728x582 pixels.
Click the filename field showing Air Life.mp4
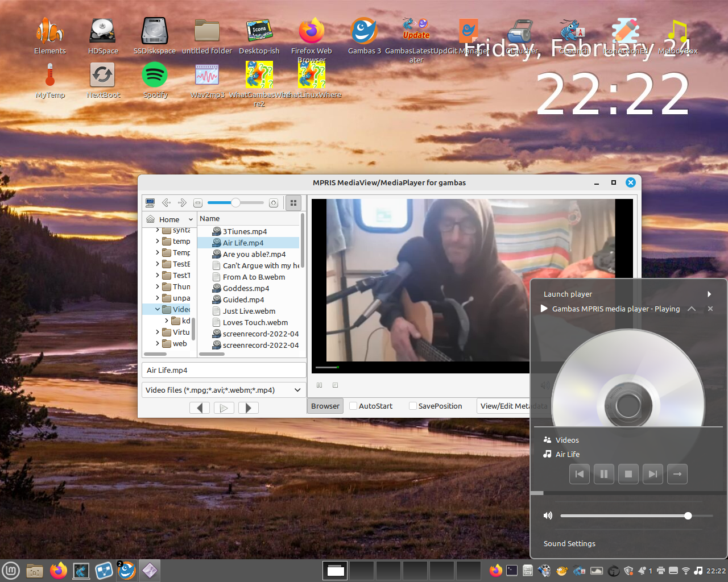[224, 370]
